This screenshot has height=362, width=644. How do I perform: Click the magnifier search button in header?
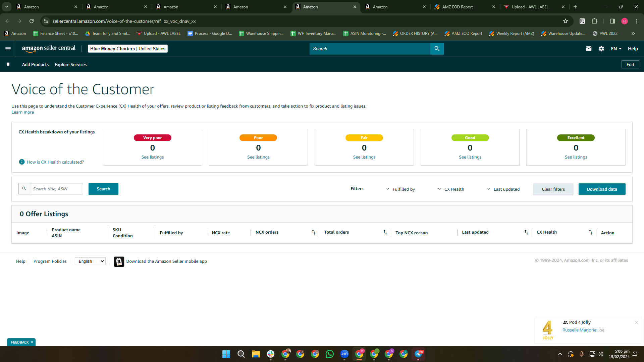(x=437, y=49)
